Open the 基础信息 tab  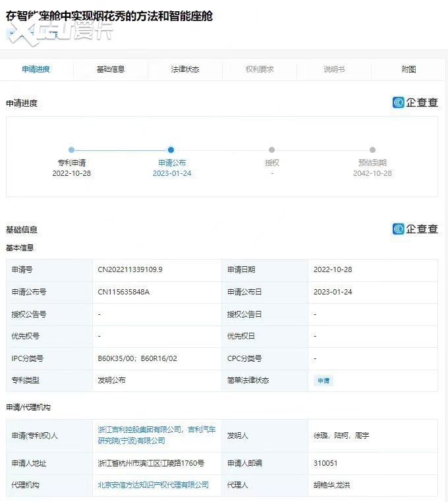click(111, 69)
